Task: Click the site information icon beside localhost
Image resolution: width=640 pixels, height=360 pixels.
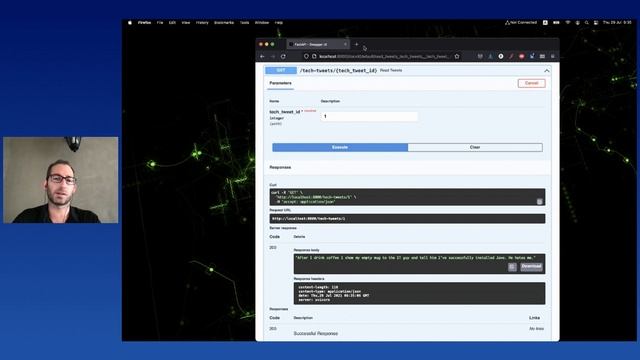Action: click(x=314, y=56)
